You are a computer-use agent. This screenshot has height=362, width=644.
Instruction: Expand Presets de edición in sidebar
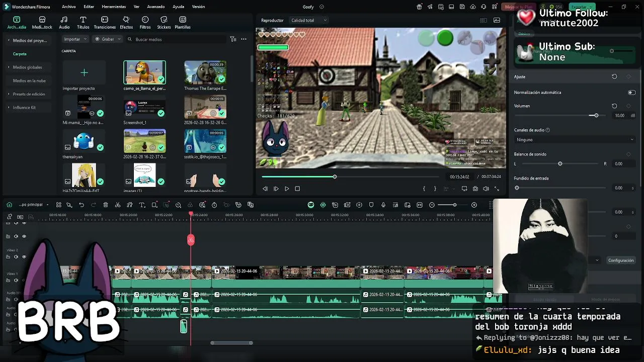pyautogui.click(x=9, y=94)
